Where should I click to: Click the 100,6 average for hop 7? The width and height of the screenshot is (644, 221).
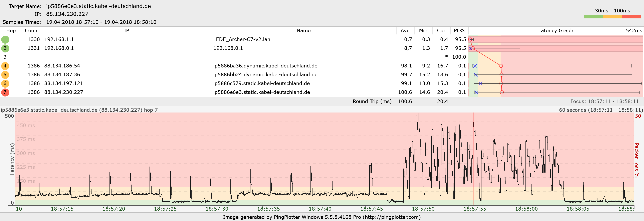coord(405,92)
